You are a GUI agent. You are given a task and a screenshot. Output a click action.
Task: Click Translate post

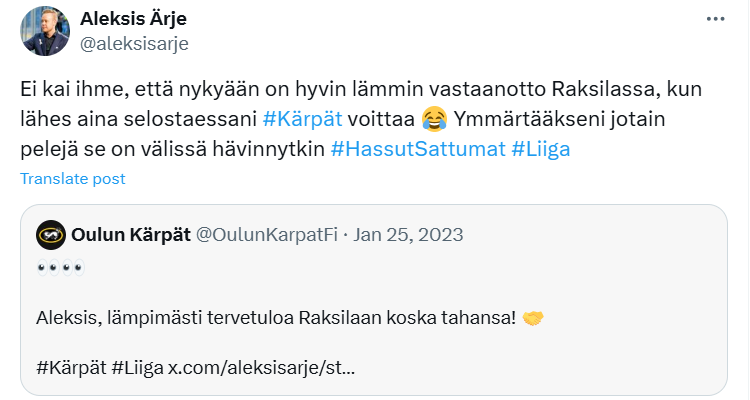(72, 179)
